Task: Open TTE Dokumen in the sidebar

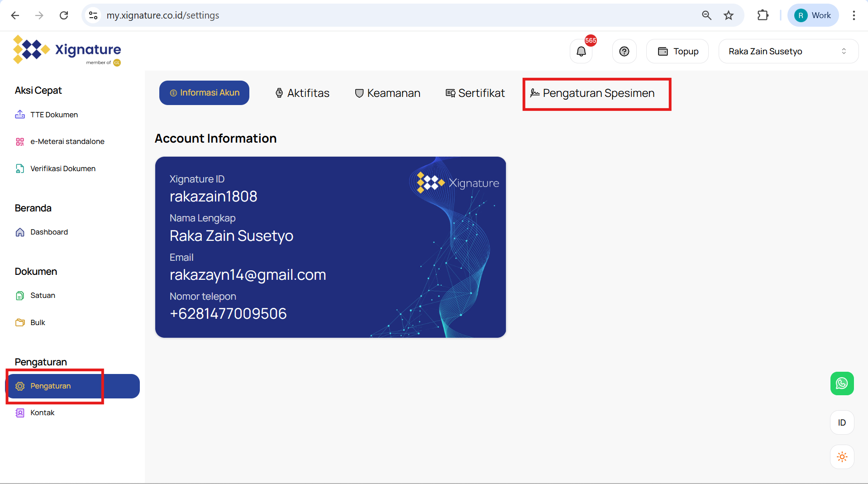Action: (x=54, y=115)
